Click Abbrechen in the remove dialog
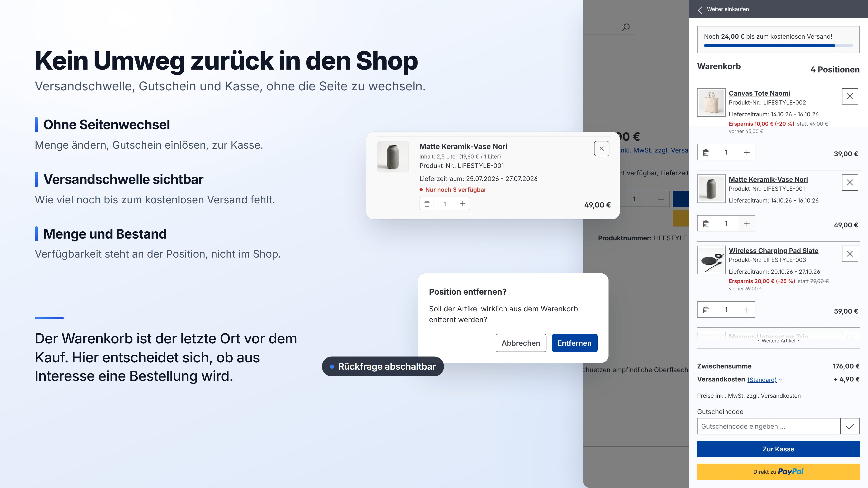868x488 pixels. coord(521,343)
